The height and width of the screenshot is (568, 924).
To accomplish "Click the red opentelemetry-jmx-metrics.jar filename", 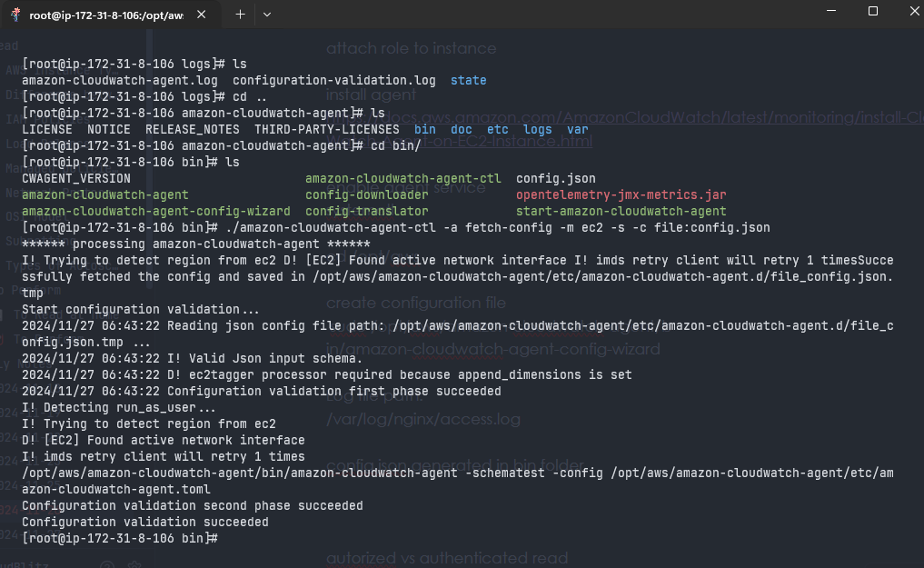I will pos(621,194).
